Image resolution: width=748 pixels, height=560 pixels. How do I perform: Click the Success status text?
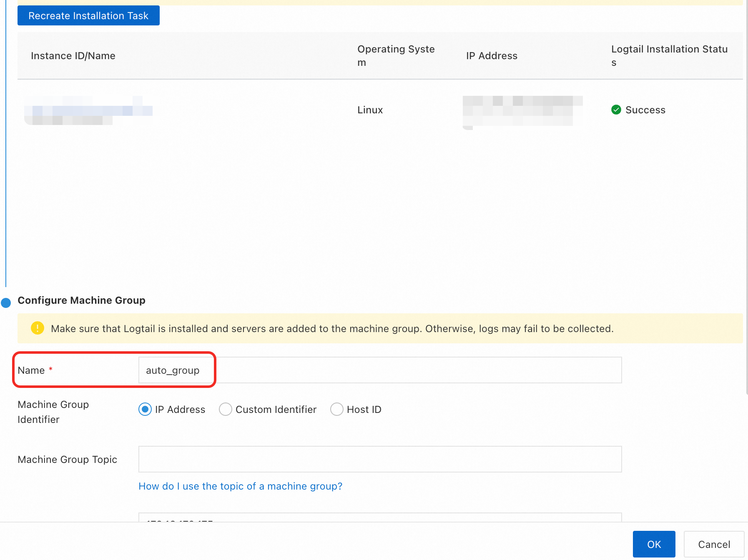click(645, 110)
